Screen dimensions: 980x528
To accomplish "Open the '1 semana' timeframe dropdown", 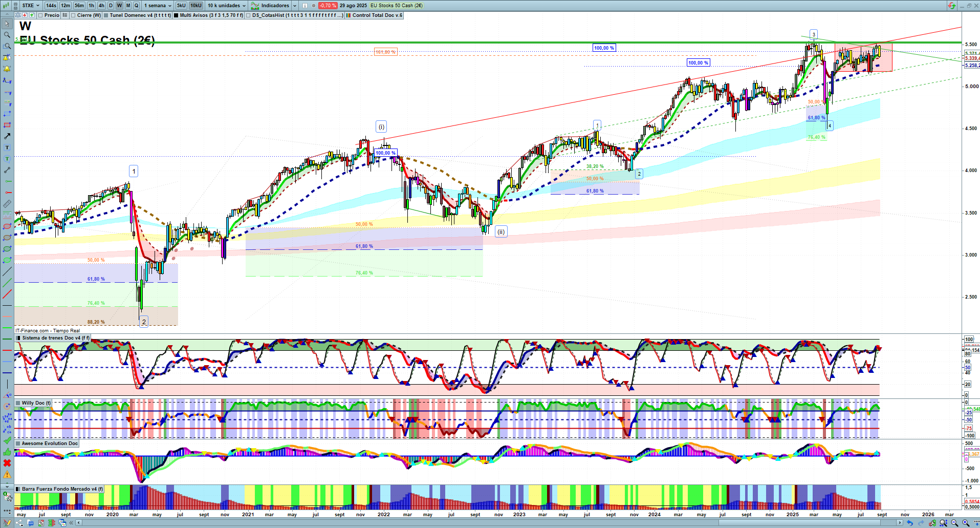I will click(157, 6).
